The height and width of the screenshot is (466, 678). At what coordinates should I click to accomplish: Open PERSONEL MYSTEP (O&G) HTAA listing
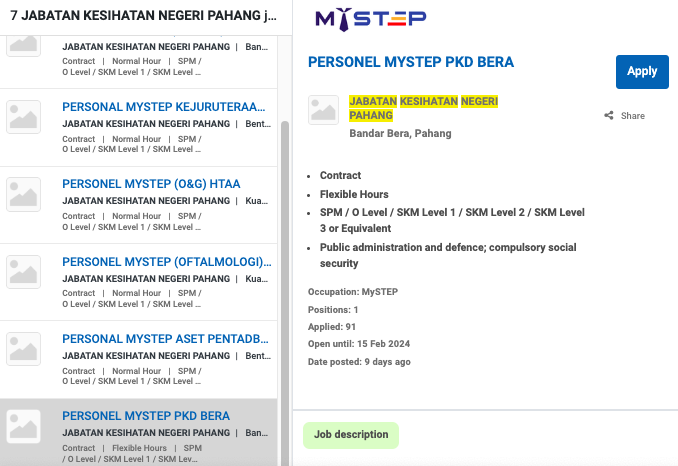pyautogui.click(x=151, y=184)
